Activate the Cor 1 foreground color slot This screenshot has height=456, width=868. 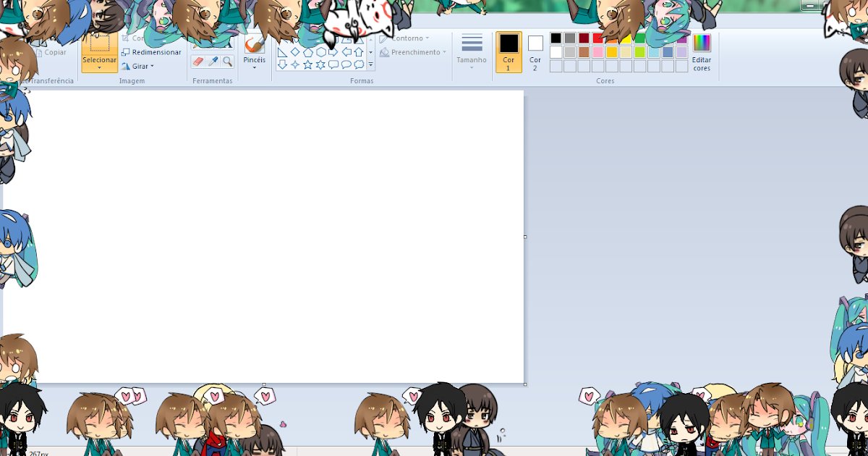509,52
